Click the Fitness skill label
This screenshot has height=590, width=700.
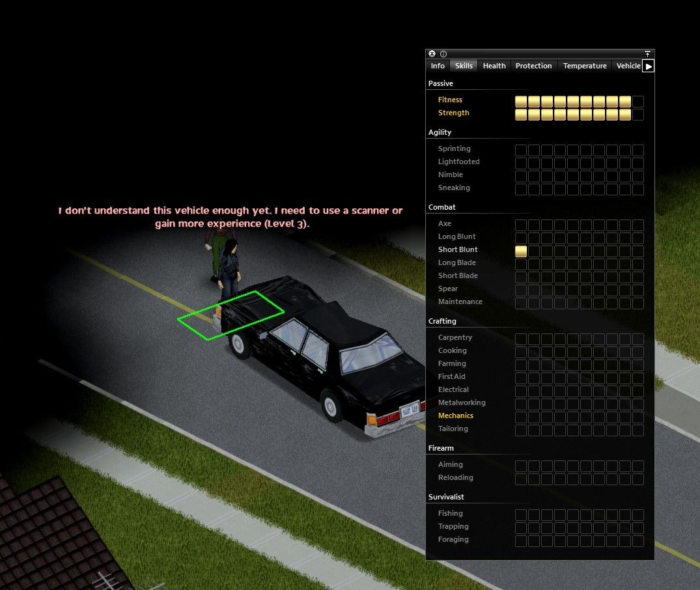450,100
